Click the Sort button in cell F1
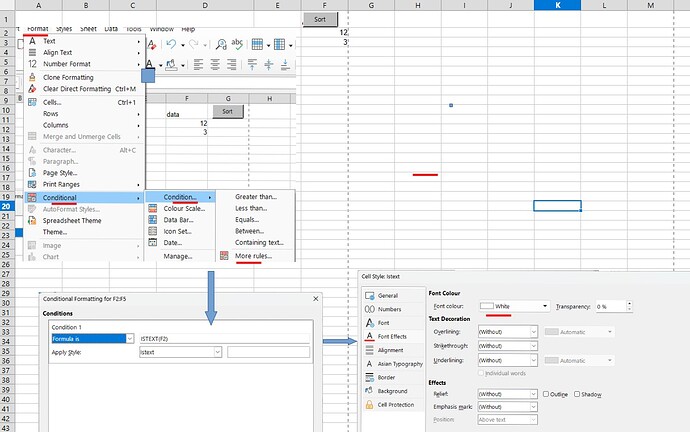The height and width of the screenshot is (432, 690). tap(320, 19)
